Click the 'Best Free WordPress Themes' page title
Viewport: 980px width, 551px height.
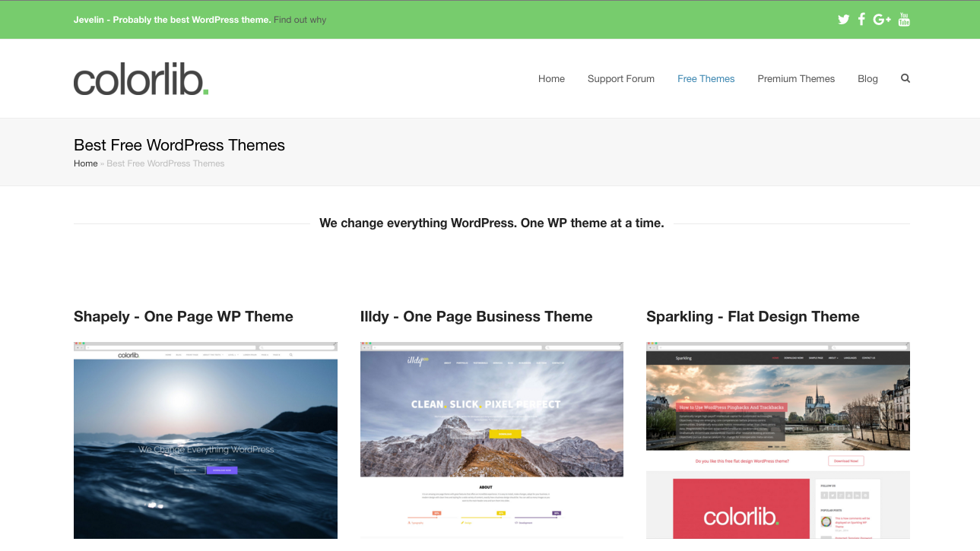(179, 145)
